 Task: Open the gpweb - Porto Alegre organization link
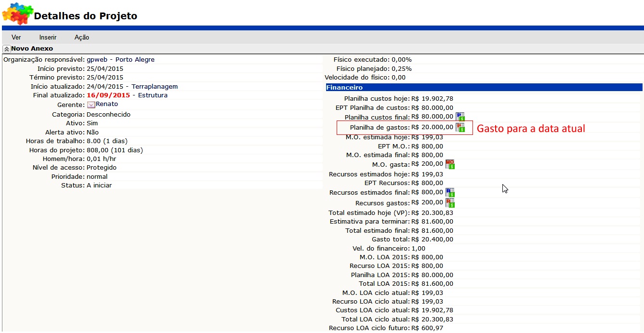click(x=120, y=60)
